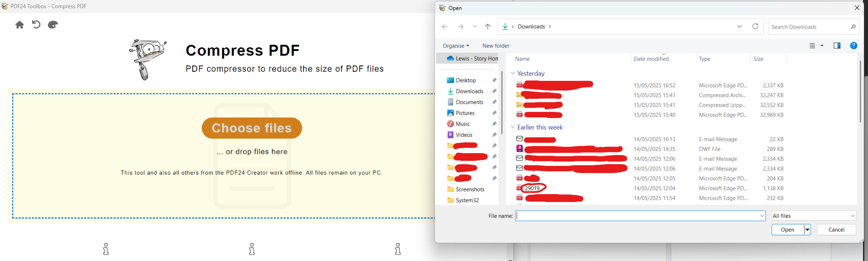Image resolution: width=868 pixels, height=261 pixels.
Task: Open Screenshots folder in navigation pane
Action: 470,190
